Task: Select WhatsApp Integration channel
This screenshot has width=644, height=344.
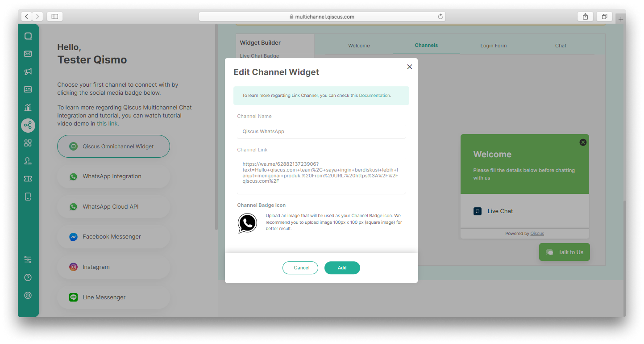Action: [113, 176]
